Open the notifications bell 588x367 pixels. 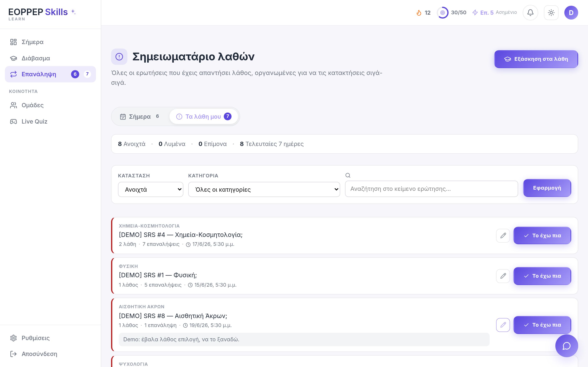tap(530, 13)
